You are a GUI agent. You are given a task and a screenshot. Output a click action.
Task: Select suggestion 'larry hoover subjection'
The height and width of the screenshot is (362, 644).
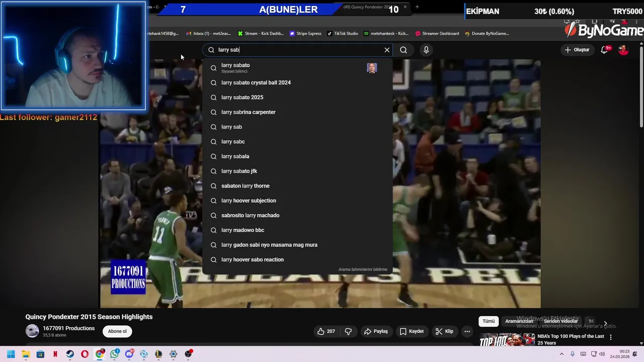pos(297,201)
